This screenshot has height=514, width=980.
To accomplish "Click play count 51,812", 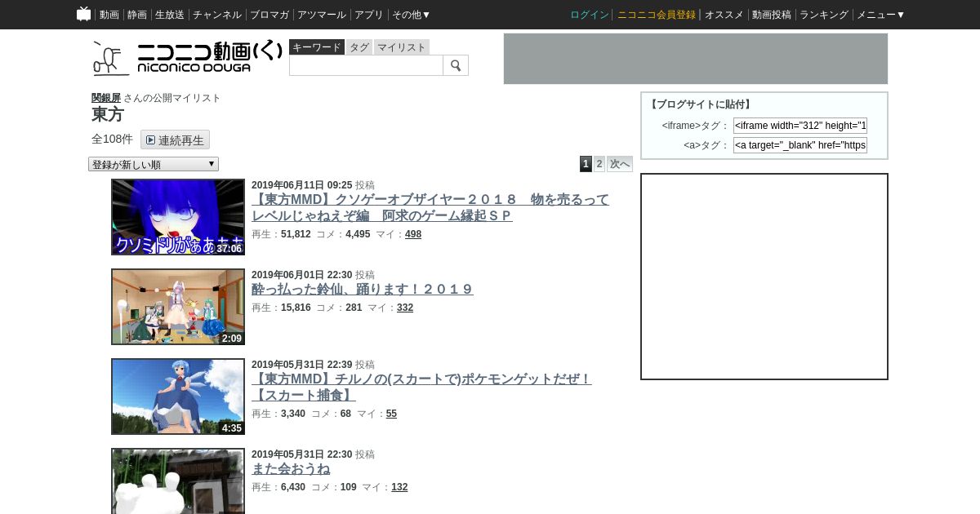I will [296, 234].
